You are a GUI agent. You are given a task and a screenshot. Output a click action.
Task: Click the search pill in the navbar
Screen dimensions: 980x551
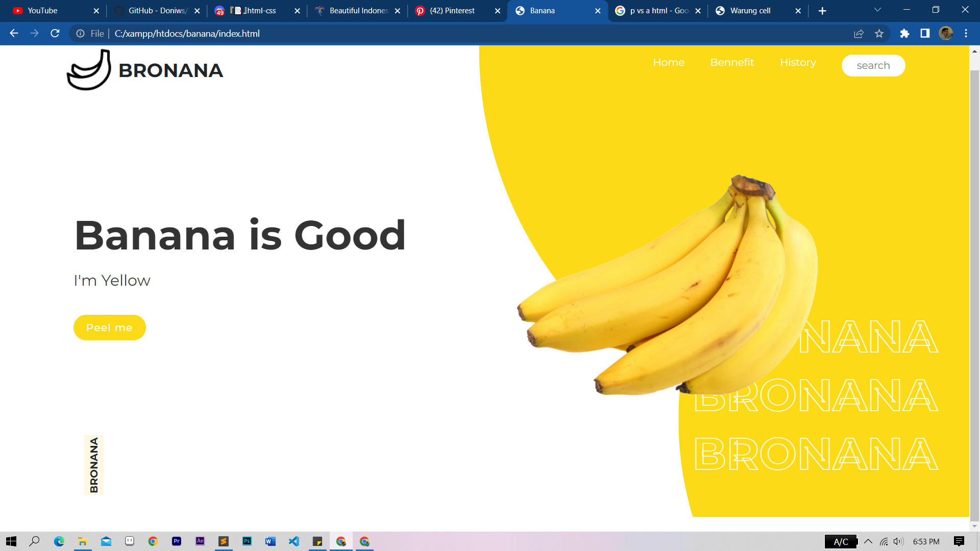tap(873, 65)
